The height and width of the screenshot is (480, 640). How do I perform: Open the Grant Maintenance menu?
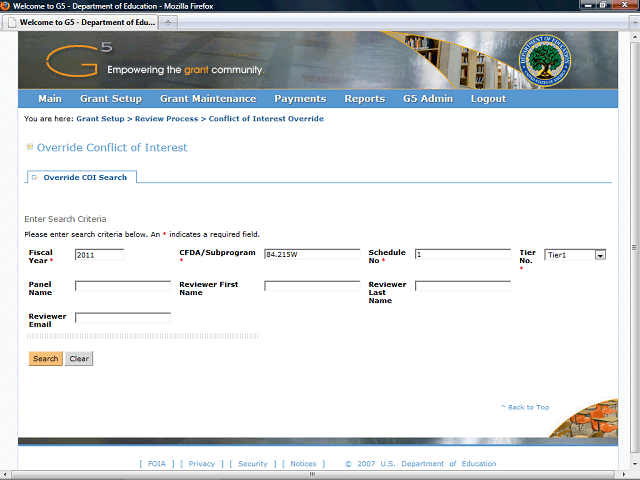click(x=208, y=99)
